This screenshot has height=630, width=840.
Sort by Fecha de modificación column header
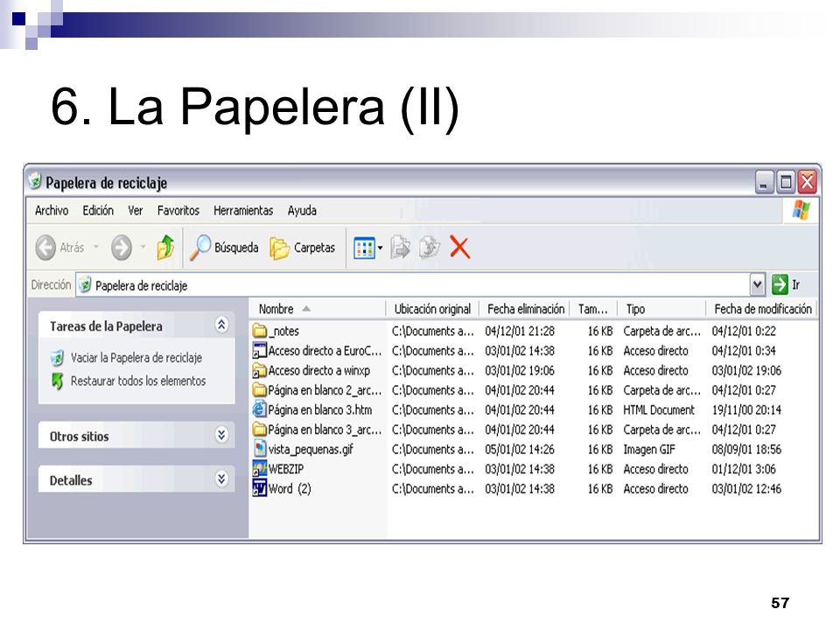pos(762,309)
